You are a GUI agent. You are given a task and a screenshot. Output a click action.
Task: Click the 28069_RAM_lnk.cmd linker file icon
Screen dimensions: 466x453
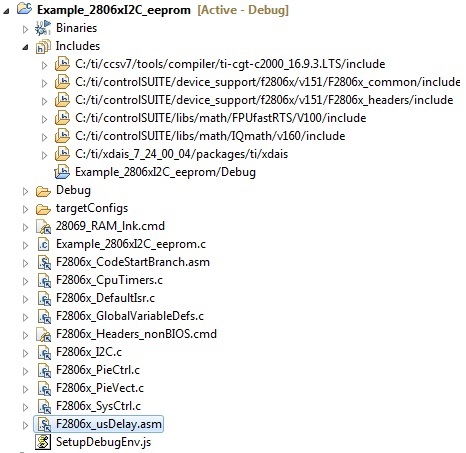[x=43, y=226]
